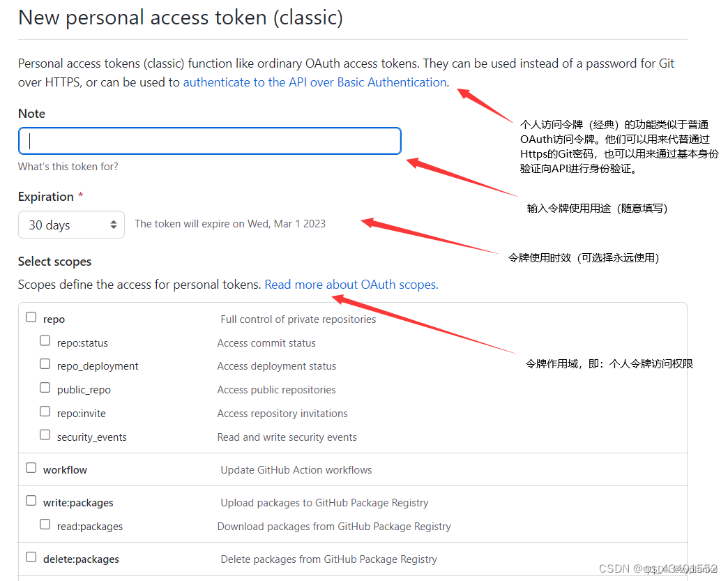Tick the repo_deployment checkbox

point(45,363)
